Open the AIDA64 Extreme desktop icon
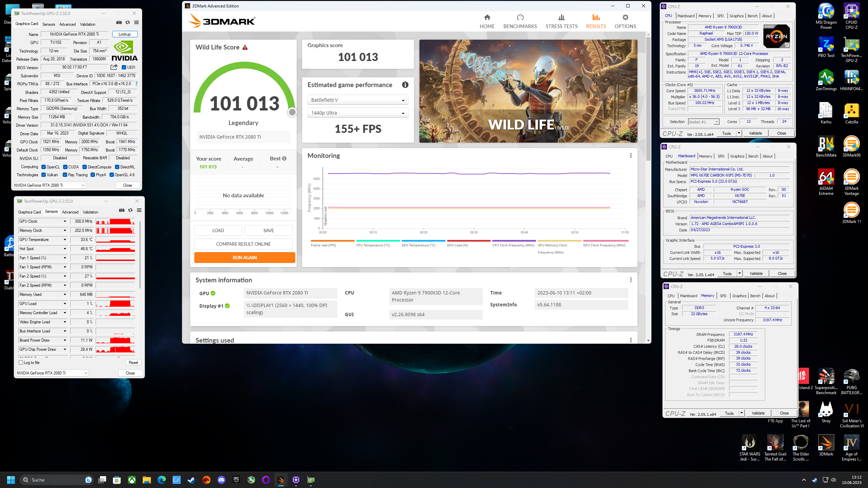This screenshot has height=488, width=868. [x=826, y=182]
